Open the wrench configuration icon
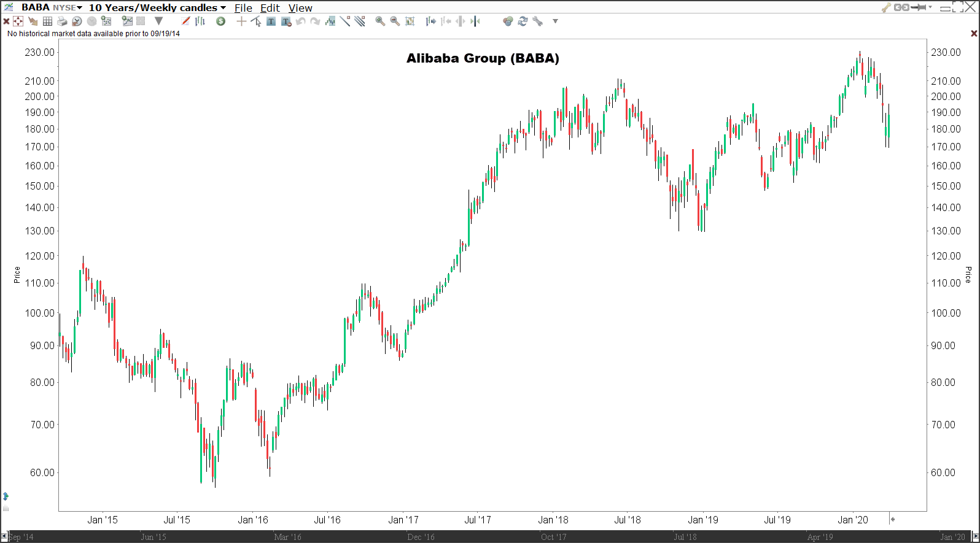The width and height of the screenshot is (980, 543). pyautogui.click(x=538, y=21)
